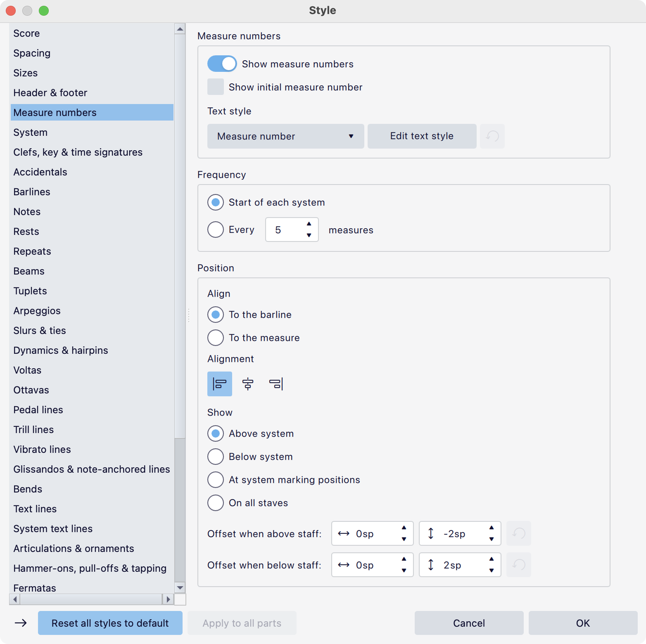646x644 pixels.
Task: Click Edit text style button
Action: tap(422, 136)
